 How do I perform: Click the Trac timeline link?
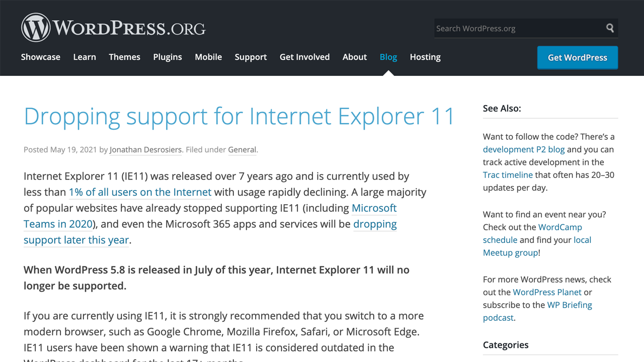coord(508,175)
